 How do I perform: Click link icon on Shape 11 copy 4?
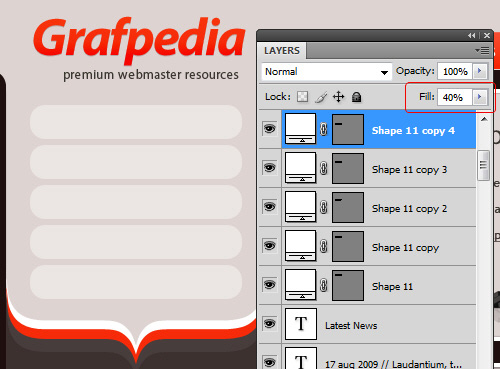click(323, 129)
